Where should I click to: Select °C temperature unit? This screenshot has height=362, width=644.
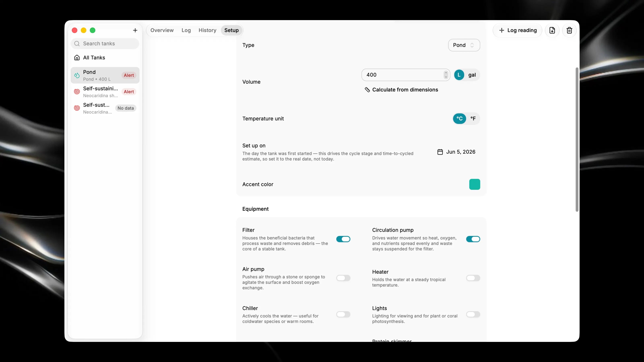coord(459,119)
